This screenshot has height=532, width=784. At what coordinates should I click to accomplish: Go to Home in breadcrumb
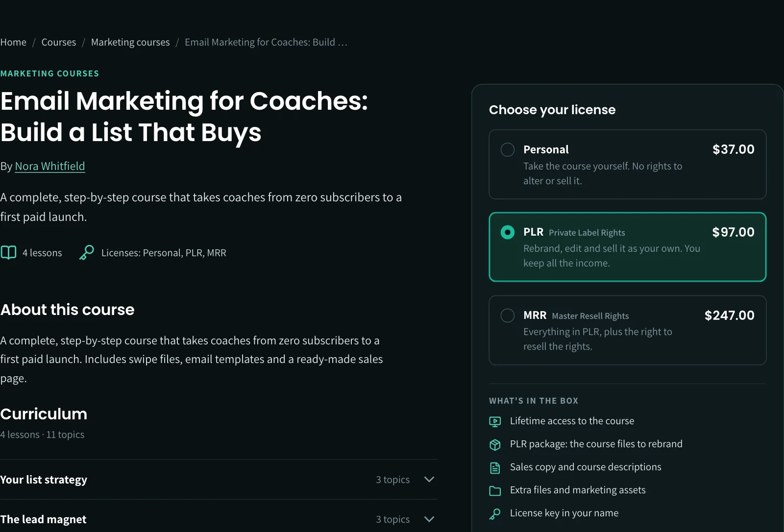click(13, 42)
